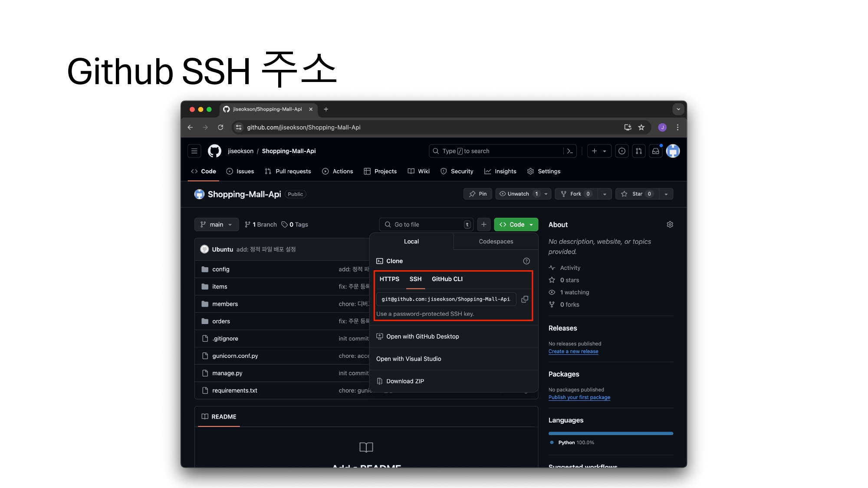Toggle Unwatch for this repository
This screenshot has height=488, width=868.
518,194
